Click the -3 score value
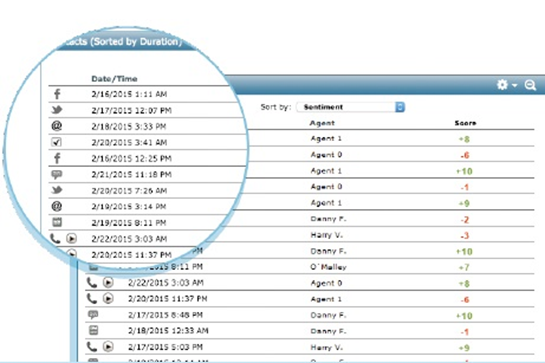 pos(465,235)
